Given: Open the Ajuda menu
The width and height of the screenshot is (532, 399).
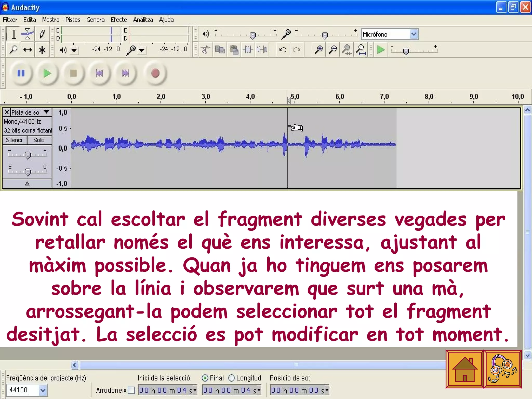Looking at the screenshot, I should (x=166, y=20).
